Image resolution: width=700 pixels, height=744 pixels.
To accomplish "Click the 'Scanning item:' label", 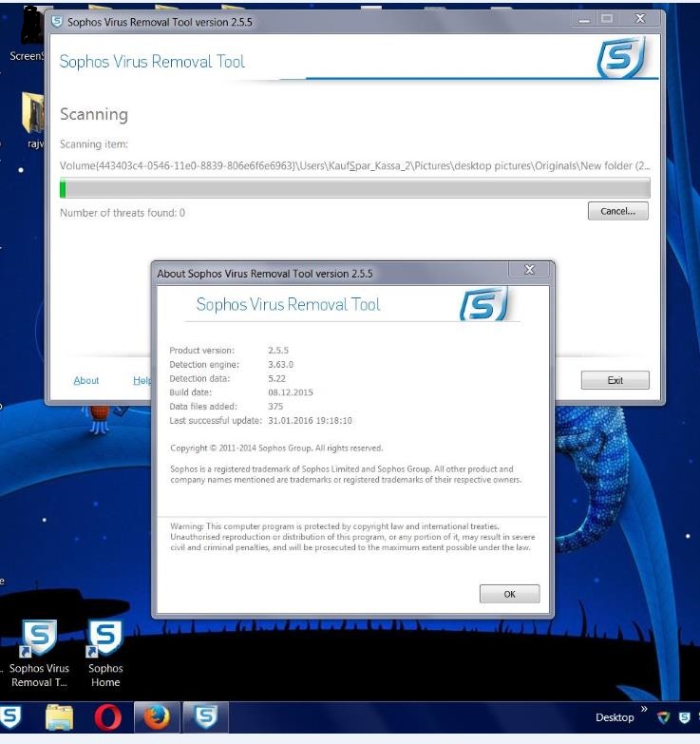I will [94, 144].
